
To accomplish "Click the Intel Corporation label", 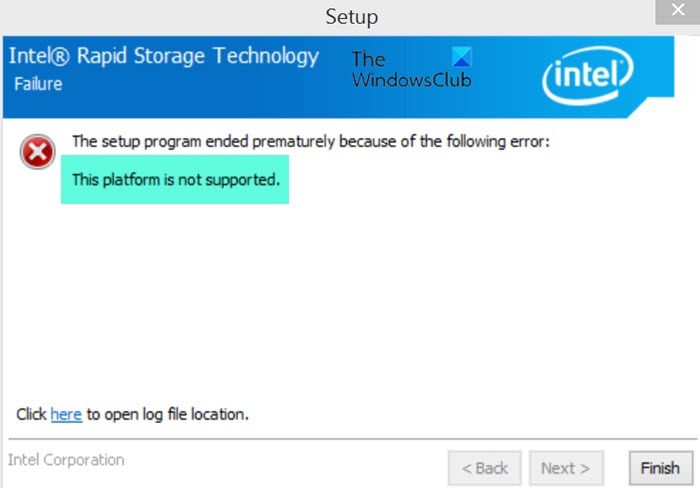I will tap(66, 460).
